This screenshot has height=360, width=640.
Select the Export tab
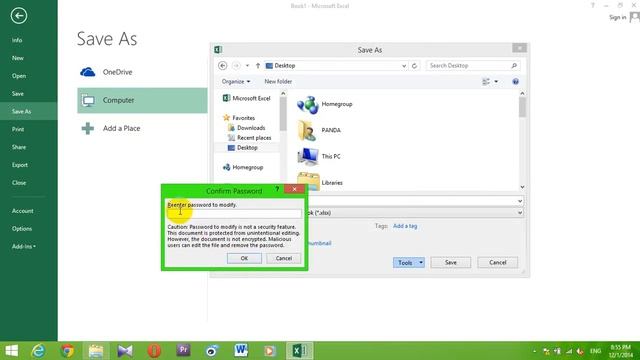tap(20, 165)
